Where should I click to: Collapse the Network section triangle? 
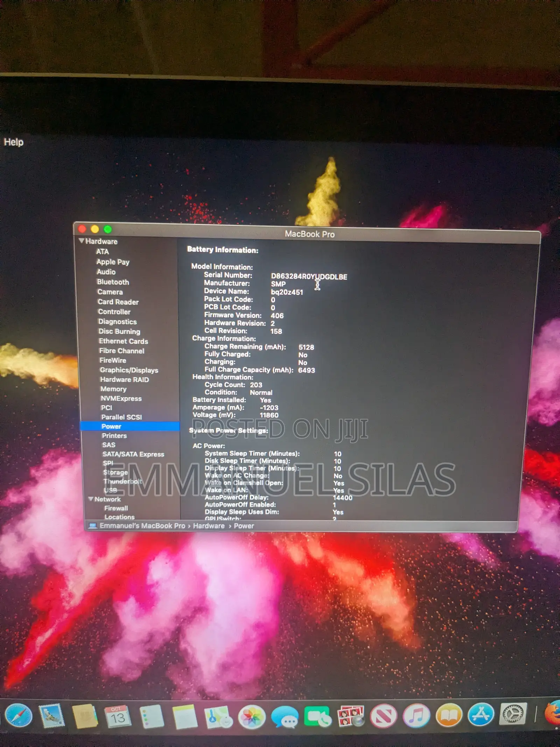(91, 499)
